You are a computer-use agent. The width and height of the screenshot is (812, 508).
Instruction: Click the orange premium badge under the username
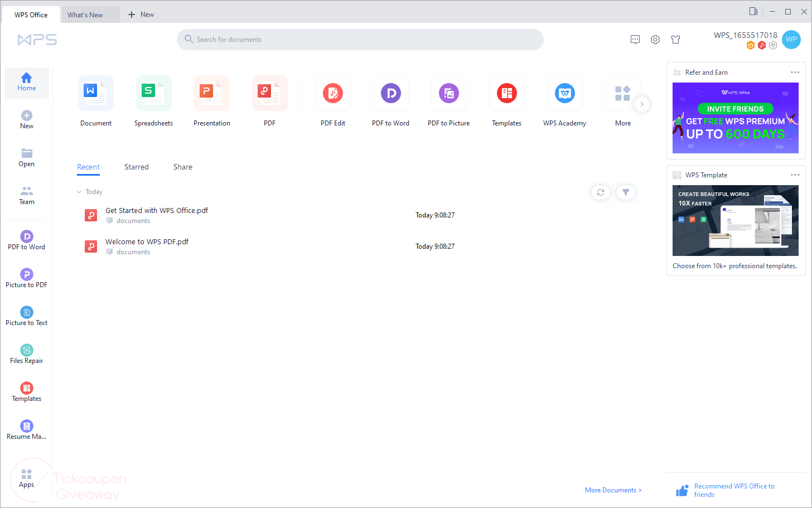[751, 45]
